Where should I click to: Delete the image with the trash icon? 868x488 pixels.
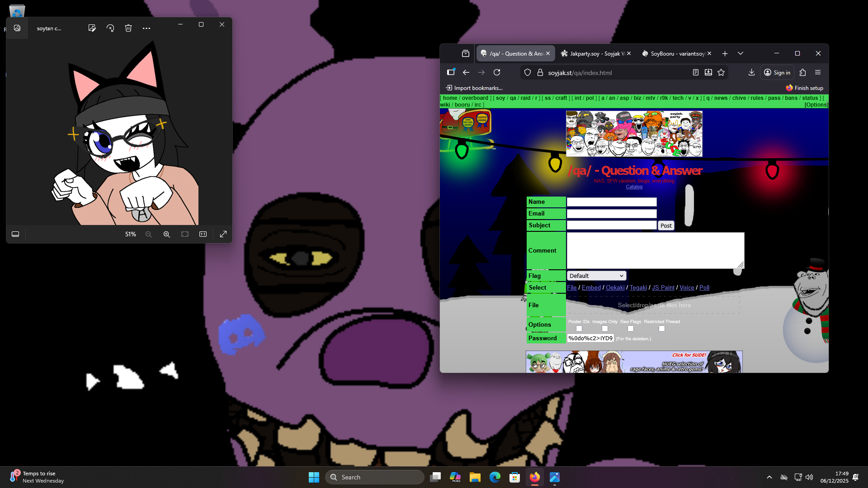click(x=128, y=28)
